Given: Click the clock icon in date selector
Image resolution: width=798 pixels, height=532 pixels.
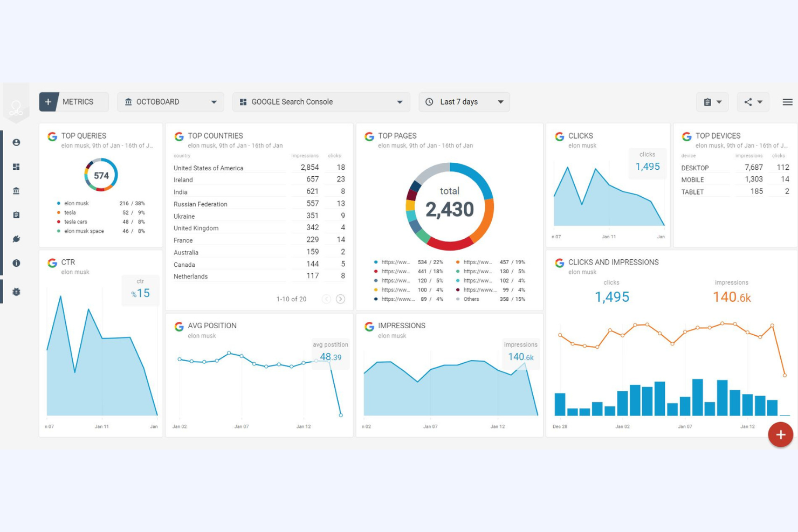Looking at the screenshot, I should point(429,102).
